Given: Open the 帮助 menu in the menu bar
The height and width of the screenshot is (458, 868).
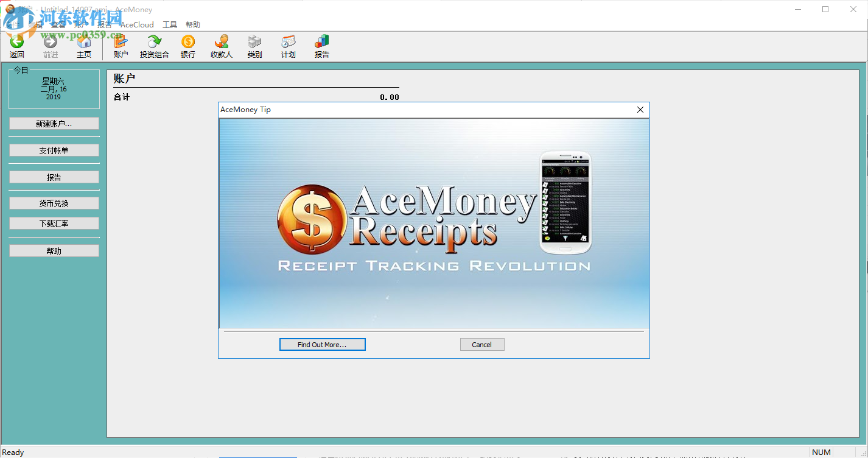Looking at the screenshot, I should (193, 25).
